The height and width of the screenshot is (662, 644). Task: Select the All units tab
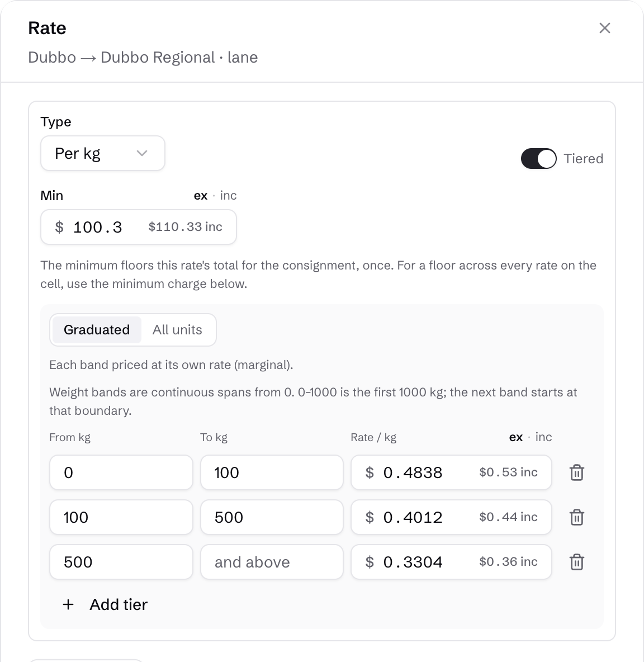pos(177,330)
